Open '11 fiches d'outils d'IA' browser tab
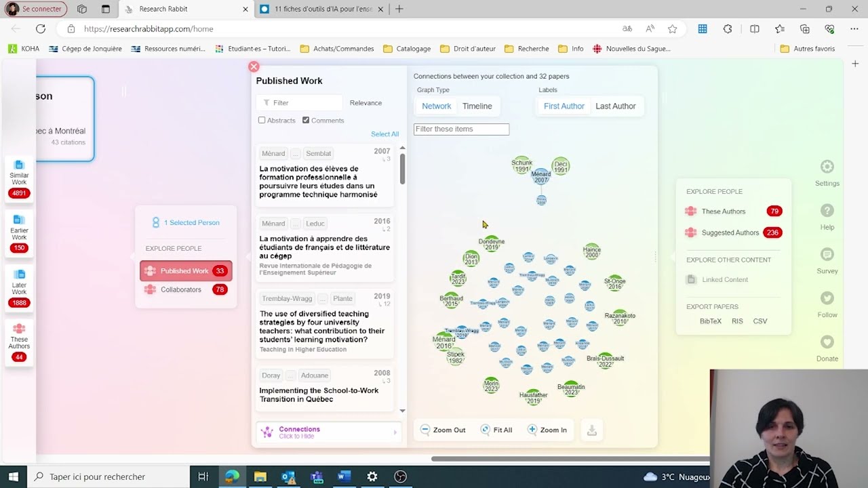868x488 pixels. (324, 9)
